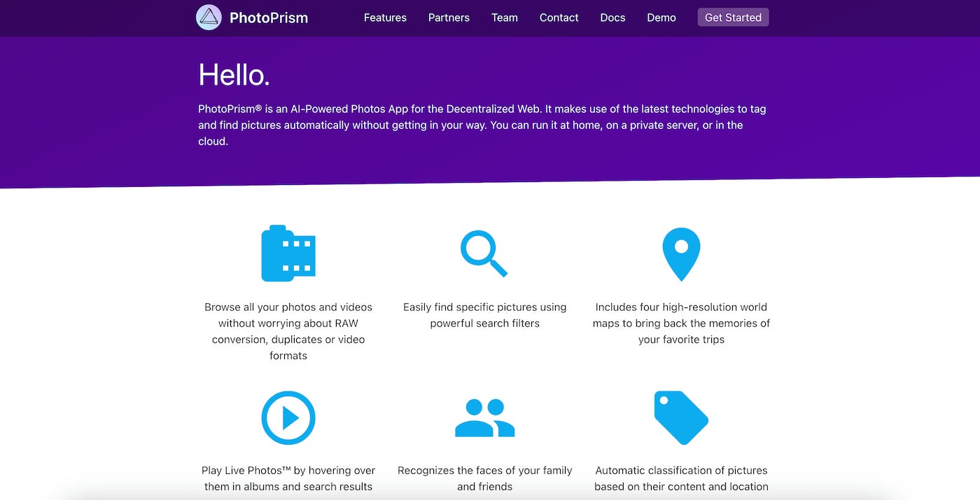Click the text about recognizing family faces
980x500 pixels.
(x=484, y=478)
